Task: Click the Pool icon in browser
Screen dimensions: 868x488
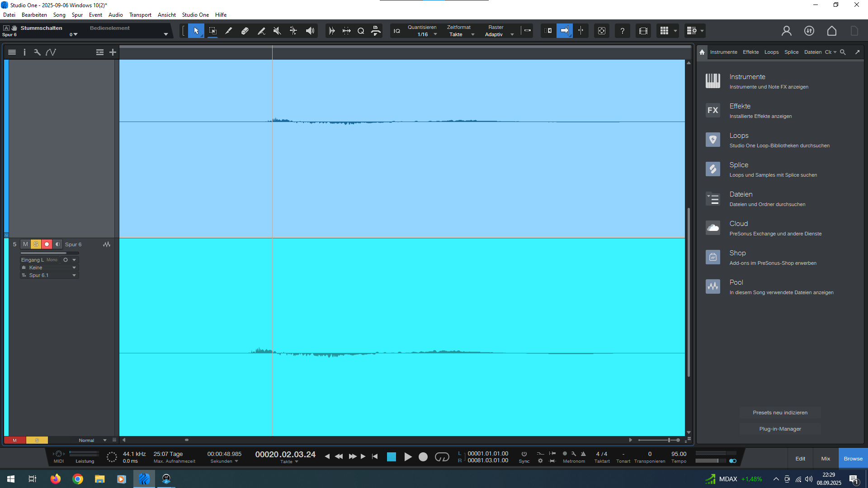Action: point(713,286)
